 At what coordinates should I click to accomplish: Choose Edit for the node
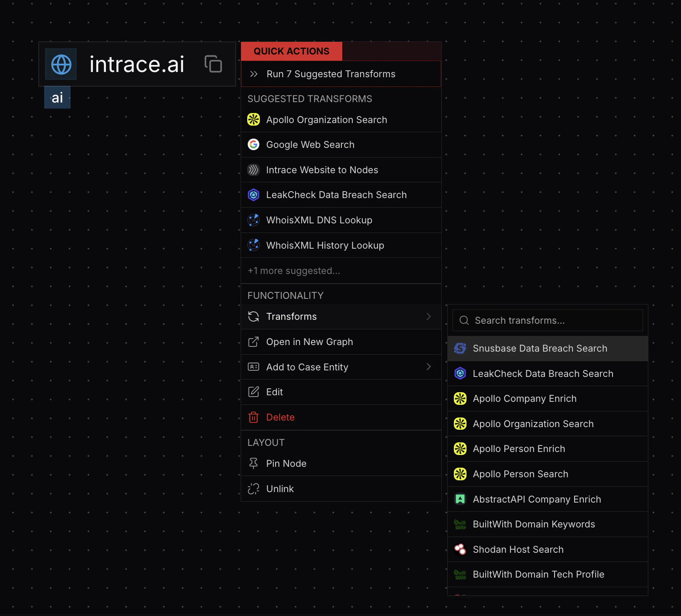(x=341, y=392)
